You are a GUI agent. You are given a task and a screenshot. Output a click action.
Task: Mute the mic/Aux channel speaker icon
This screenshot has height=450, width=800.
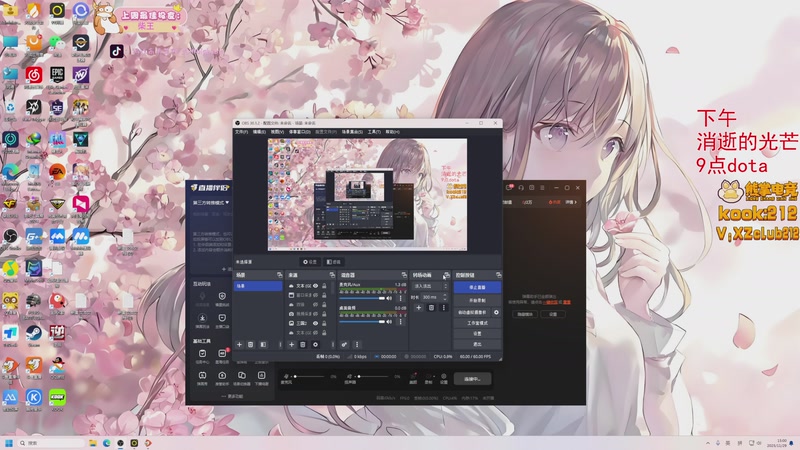(x=389, y=298)
